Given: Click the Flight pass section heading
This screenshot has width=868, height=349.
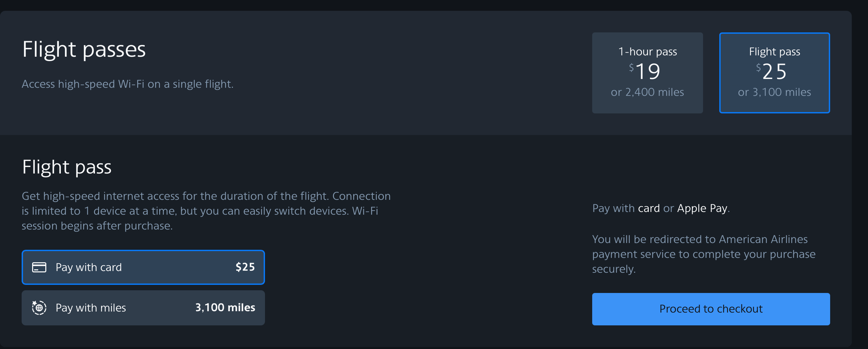Looking at the screenshot, I should coord(67,167).
